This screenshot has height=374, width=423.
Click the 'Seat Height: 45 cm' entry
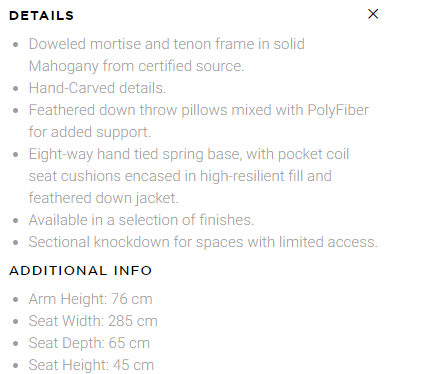pyautogui.click(x=91, y=365)
